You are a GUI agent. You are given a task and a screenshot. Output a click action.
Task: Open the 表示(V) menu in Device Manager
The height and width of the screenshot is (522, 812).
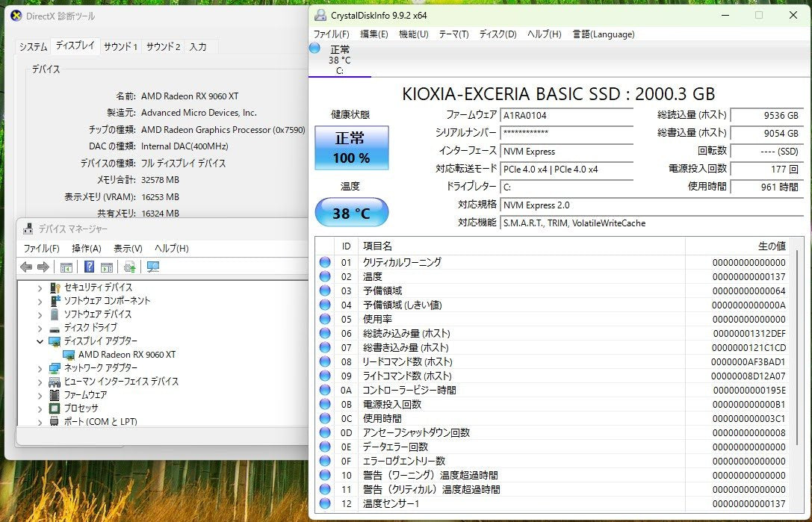[x=128, y=249]
